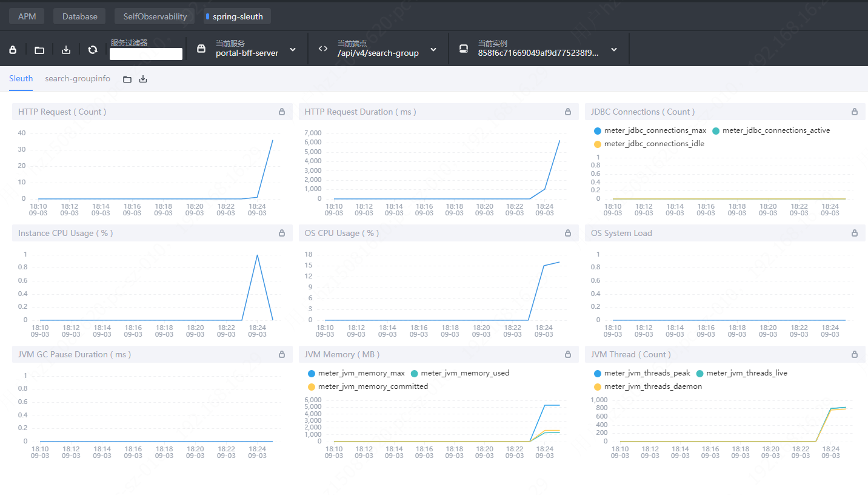The image size is (868, 495).
Task: Click the folder icon beside search-groupinfo tab
Action: pos(127,78)
